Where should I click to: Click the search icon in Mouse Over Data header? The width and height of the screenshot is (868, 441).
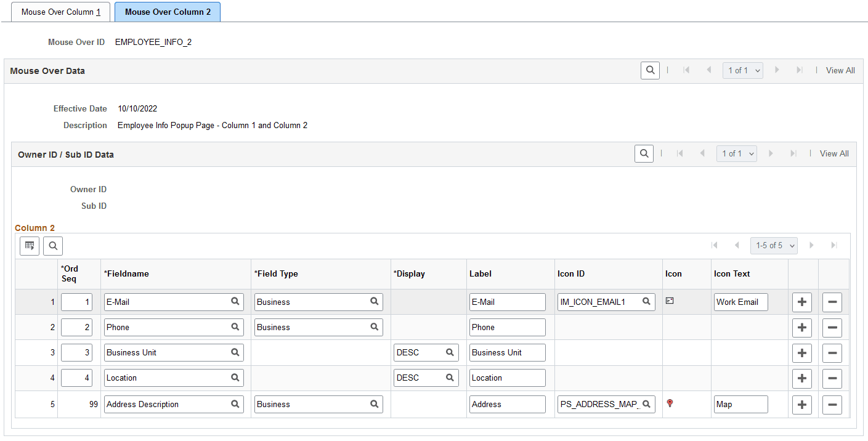650,70
